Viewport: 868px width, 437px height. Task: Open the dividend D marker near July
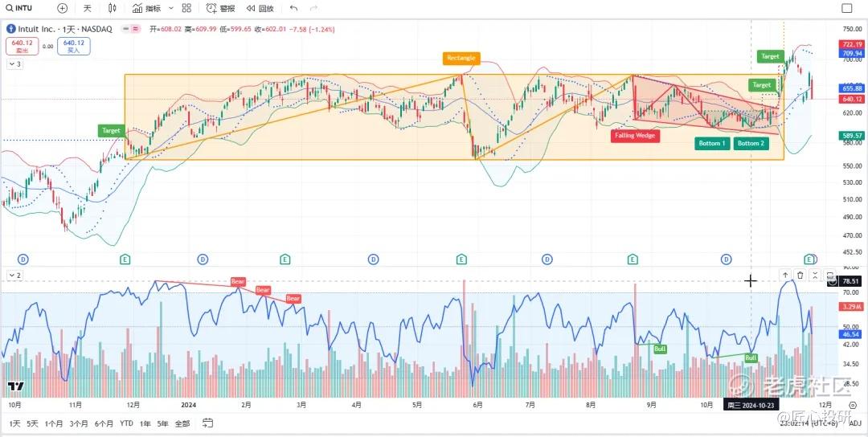[547, 259]
